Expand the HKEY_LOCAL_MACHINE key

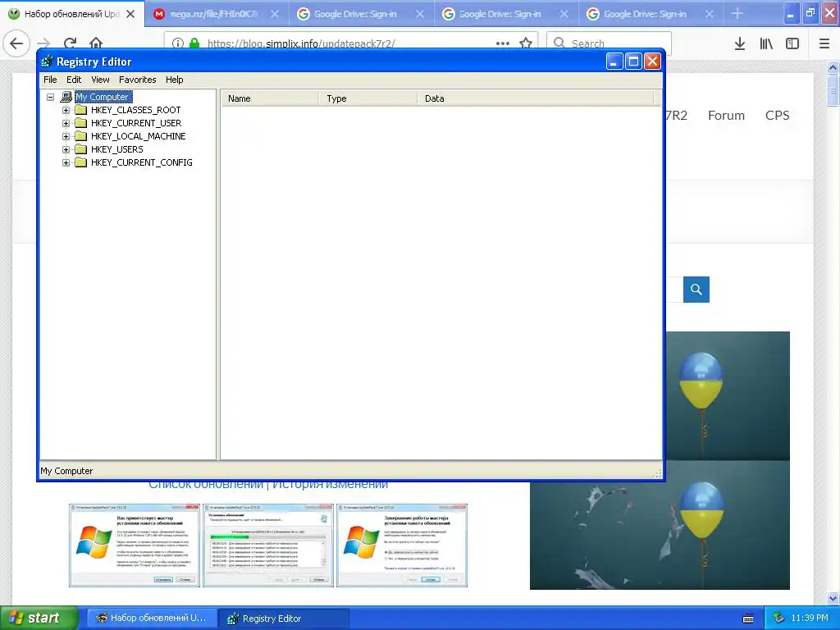coord(66,136)
